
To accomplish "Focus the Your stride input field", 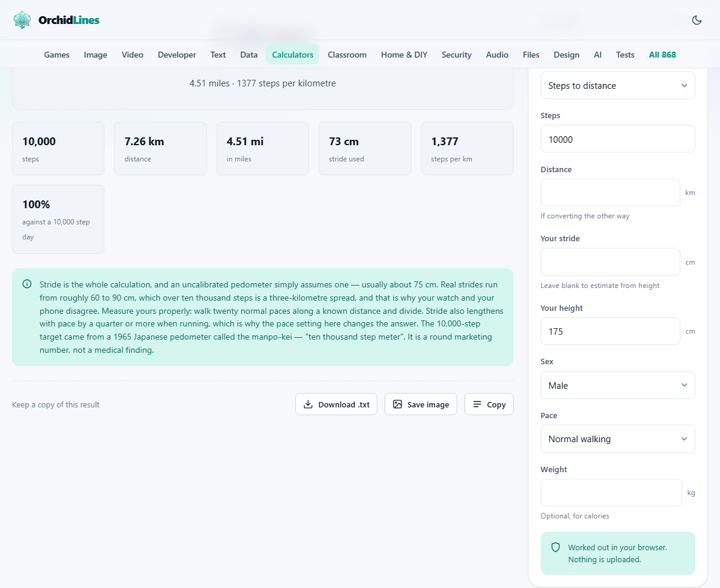I will (x=610, y=262).
